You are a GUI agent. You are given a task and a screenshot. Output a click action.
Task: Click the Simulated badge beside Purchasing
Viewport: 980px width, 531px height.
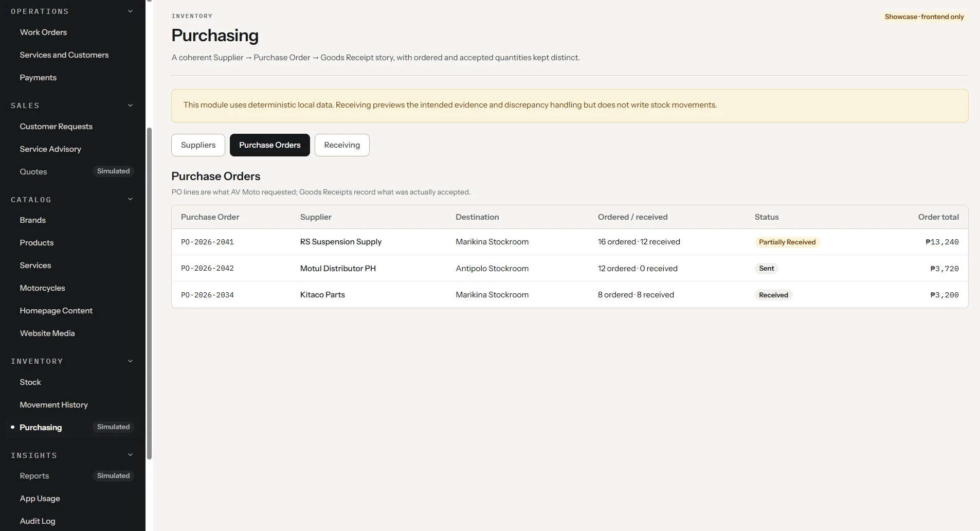[113, 427]
